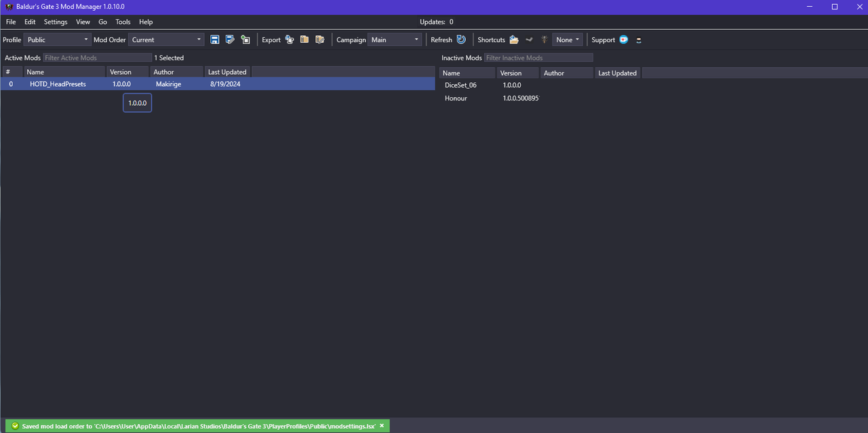Focus the Filter Active Mods field
This screenshot has width=868, height=433.
tap(98, 58)
